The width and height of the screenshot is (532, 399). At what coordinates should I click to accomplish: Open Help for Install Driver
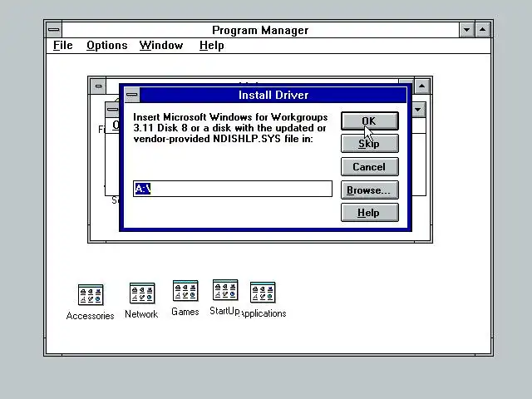point(369,213)
